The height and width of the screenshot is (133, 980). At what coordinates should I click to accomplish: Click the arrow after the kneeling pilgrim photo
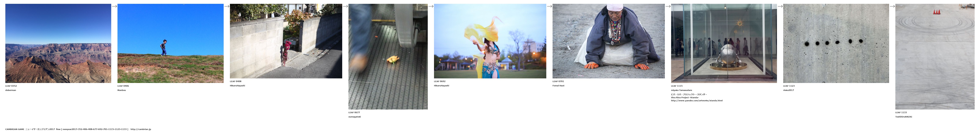pos(668,6)
